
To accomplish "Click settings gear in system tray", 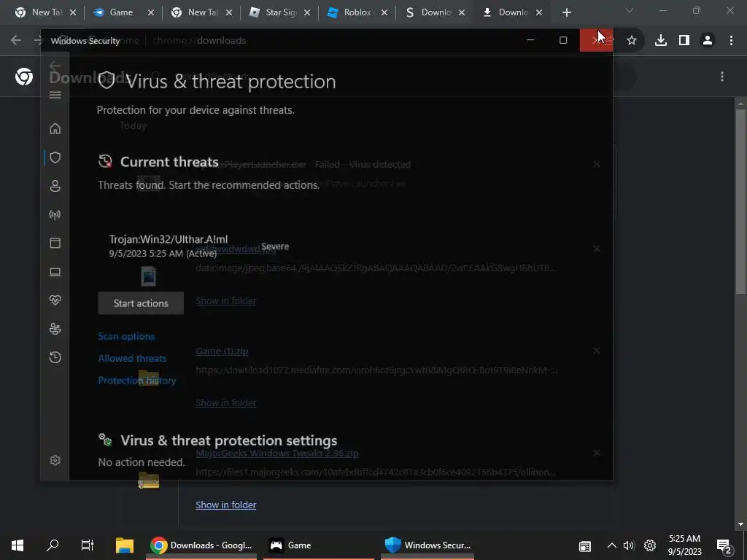I will [x=650, y=545].
